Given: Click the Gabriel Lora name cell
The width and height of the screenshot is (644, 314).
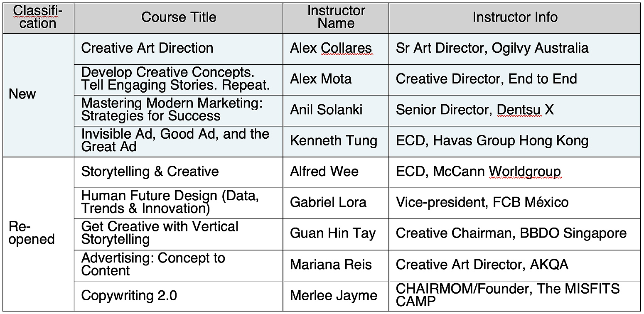Looking at the screenshot, I should pyautogui.click(x=336, y=203).
